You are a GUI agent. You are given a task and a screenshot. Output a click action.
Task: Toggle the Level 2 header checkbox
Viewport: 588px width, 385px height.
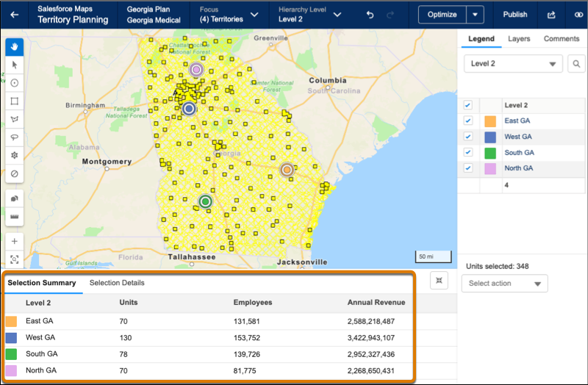(x=467, y=105)
